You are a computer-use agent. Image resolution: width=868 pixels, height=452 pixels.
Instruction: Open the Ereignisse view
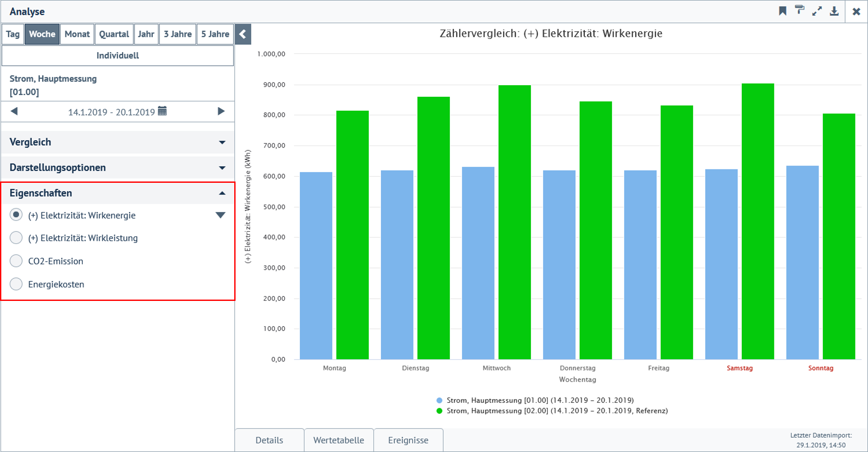click(x=408, y=440)
